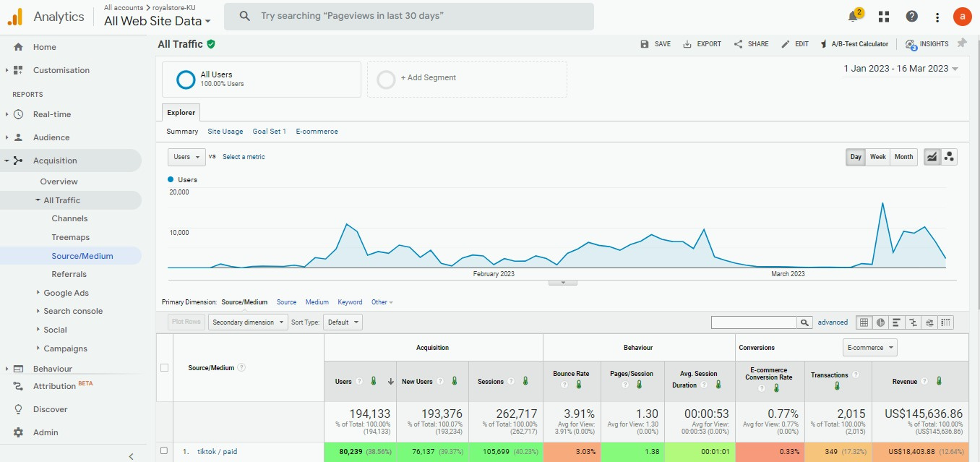Image resolution: width=980 pixels, height=462 pixels.
Task: Tick the checkbox for tiktok / paid row
Action: [x=164, y=451]
